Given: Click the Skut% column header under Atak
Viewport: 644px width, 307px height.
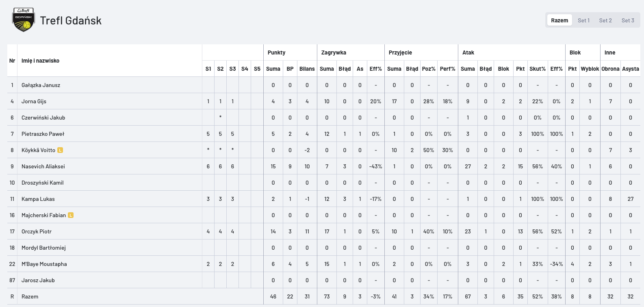Looking at the screenshot, I should tap(537, 69).
